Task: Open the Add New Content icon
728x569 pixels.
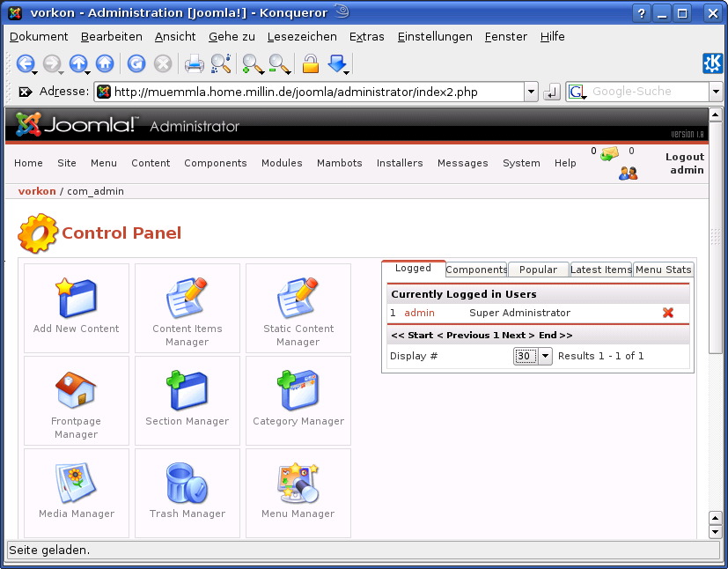Action: point(76,298)
